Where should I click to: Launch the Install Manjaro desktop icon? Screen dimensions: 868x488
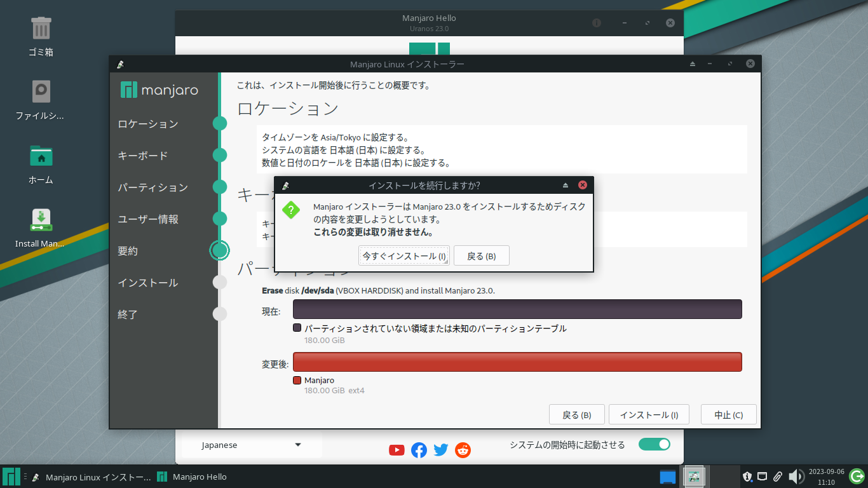tap(41, 220)
